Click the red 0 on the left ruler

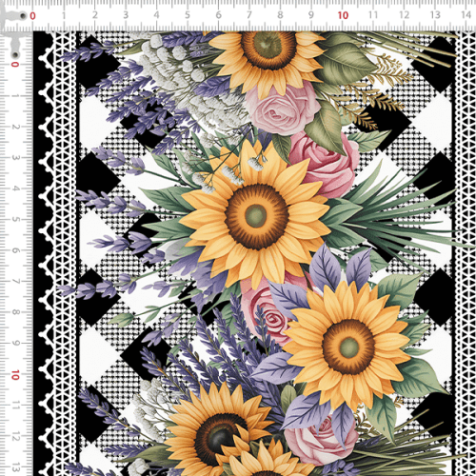(15, 65)
